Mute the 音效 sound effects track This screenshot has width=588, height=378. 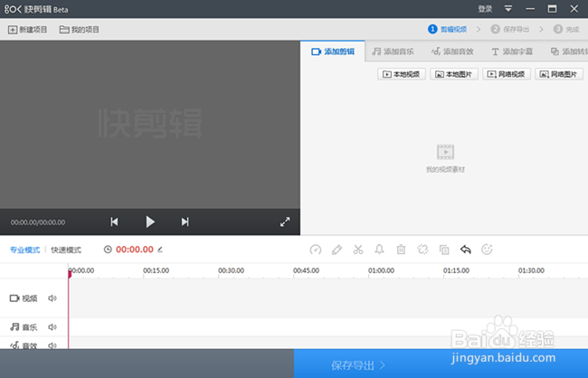click(x=52, y=345)
